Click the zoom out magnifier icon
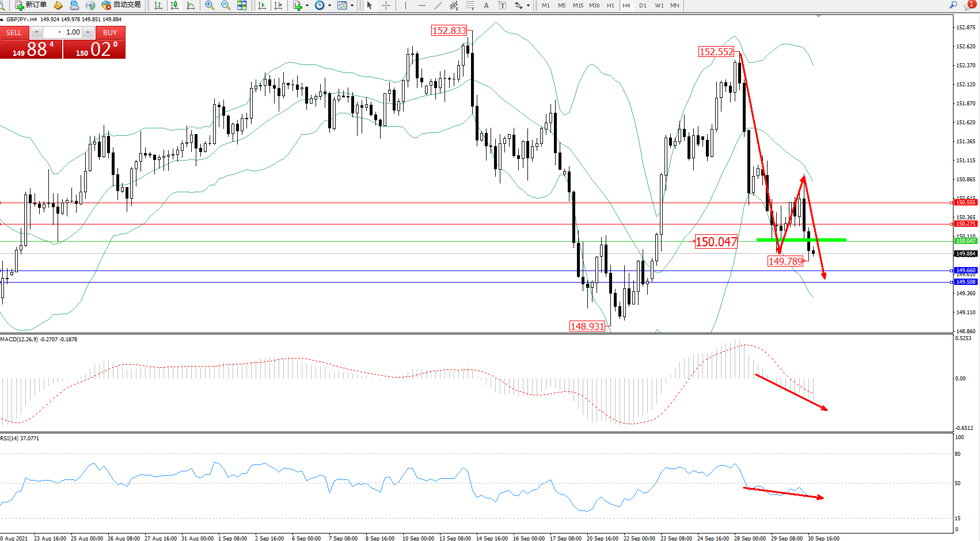The width and height of the screenshot is (980, 541). click(226, 5)
